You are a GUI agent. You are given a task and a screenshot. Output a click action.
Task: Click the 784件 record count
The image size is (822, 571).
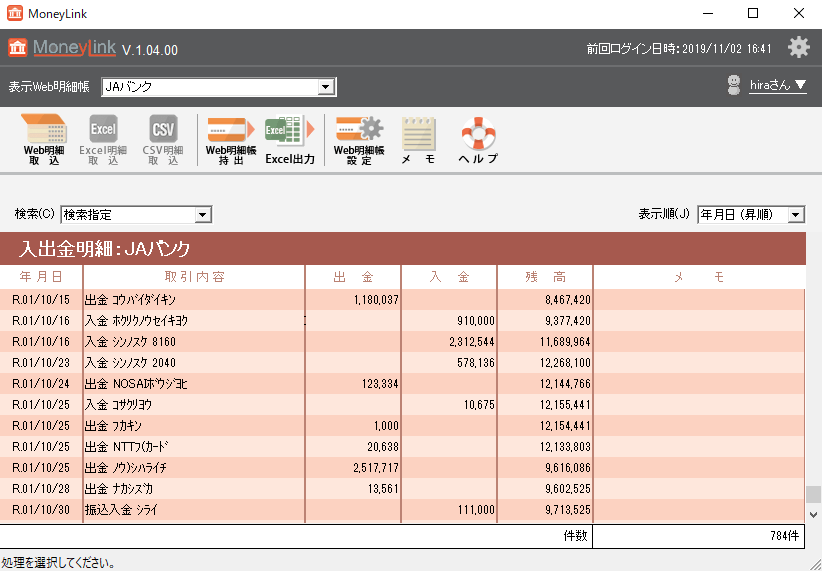click(x=784, y=536)
